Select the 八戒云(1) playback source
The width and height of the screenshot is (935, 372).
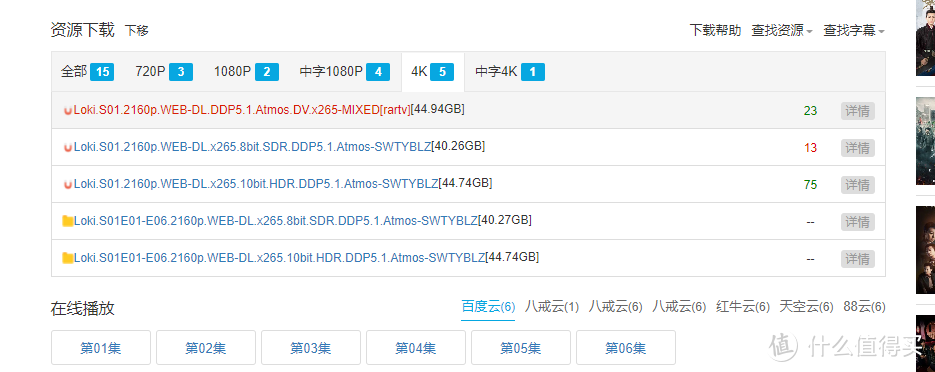(552, 307)
